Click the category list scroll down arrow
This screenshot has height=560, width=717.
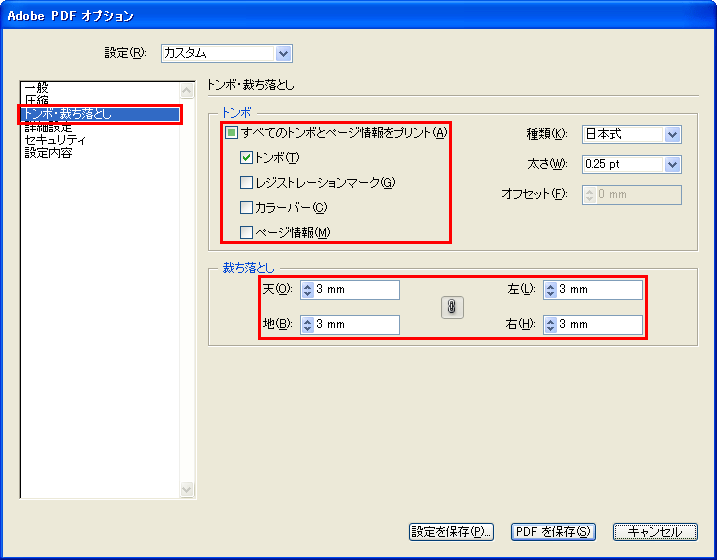[x=187, y=489]
